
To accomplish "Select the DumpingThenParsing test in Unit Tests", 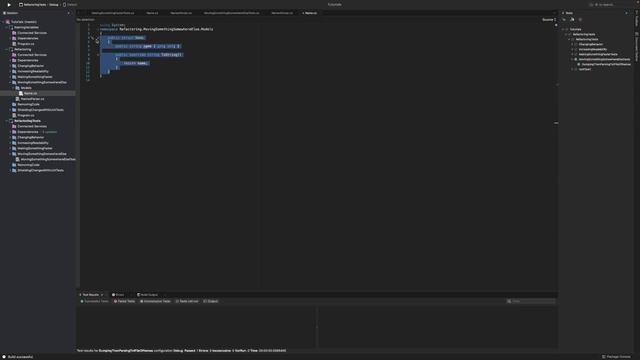I will click(x=606, y=64).
